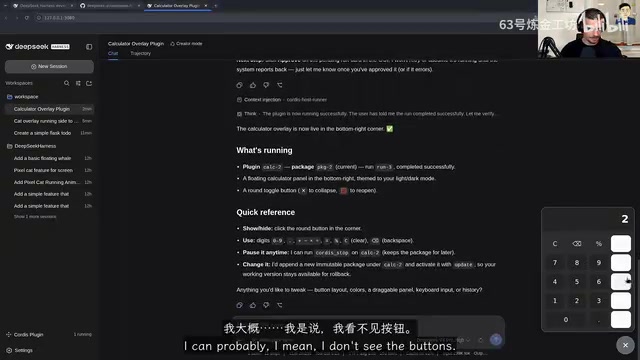Thumbs down the message ending 'if it errors'
Viewport: 640px width, 360px height.
click(x=266, y=85)
